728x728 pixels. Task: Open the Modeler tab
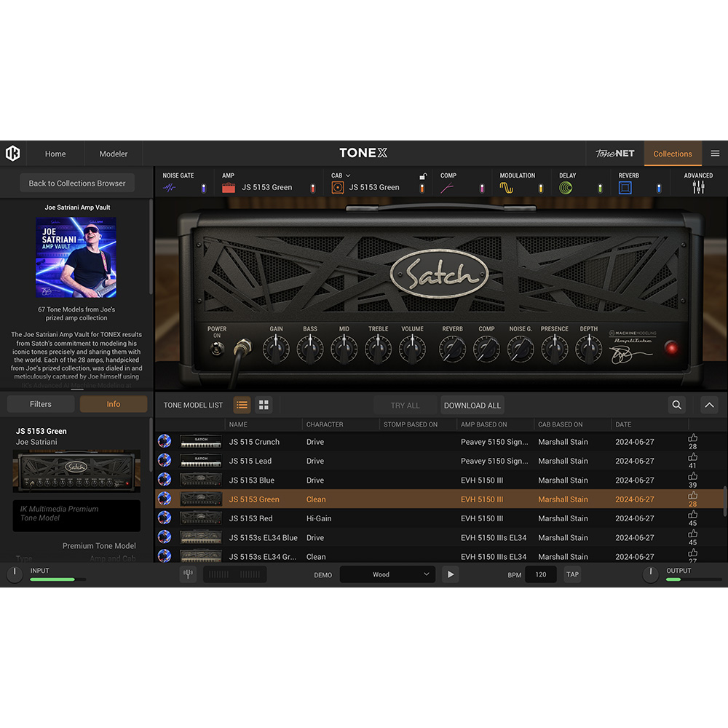click(114, 154)
